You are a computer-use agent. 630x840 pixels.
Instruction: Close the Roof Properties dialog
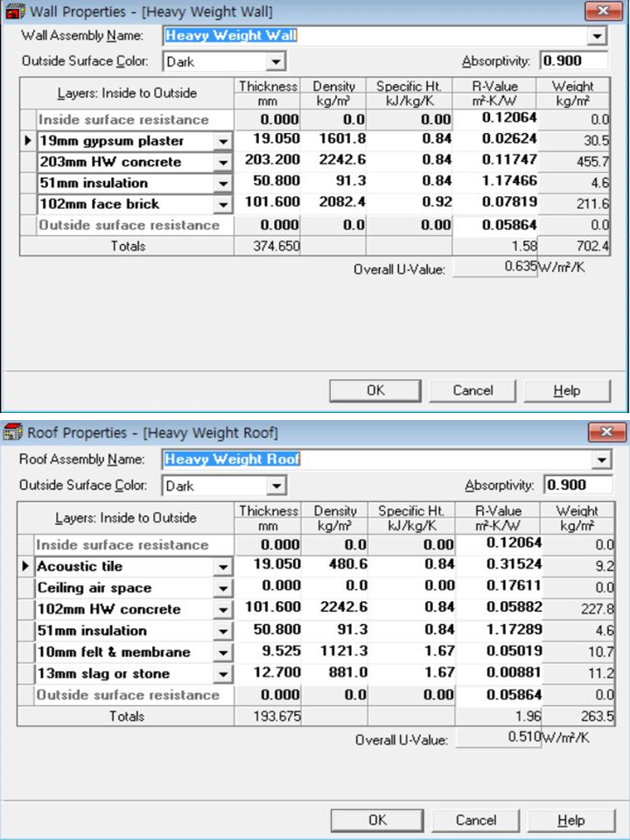(x=602, y=433)
